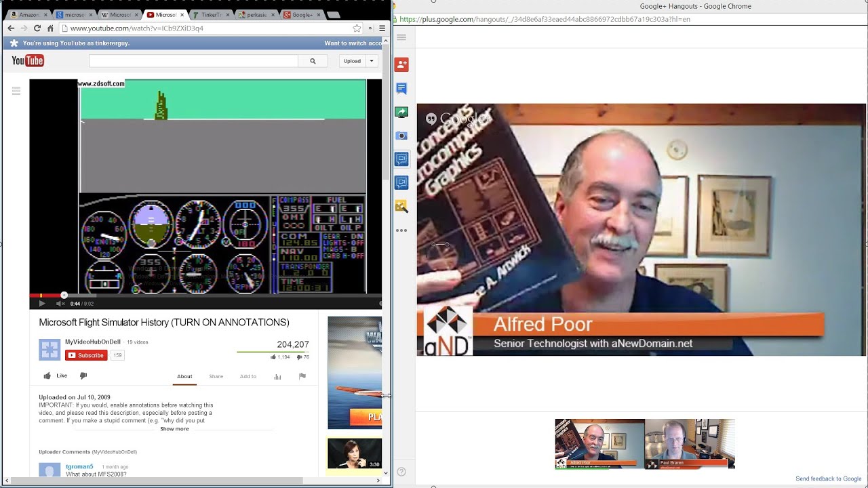Expand description with Show more

pos(174,429)
